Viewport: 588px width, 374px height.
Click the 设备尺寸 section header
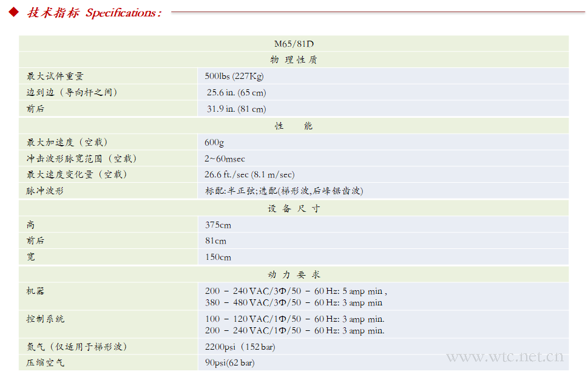tap(294, 209)
